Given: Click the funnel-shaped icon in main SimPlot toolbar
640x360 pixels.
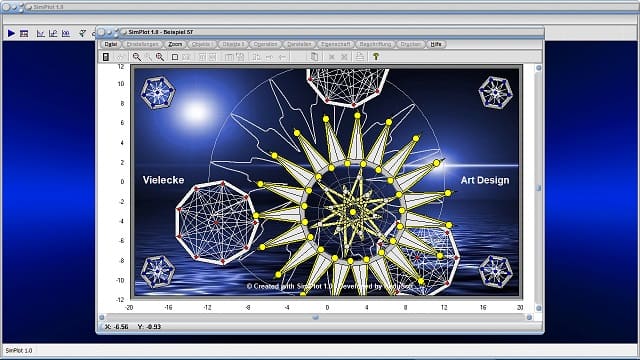Looking at the screenshot, I should coord(82,33).
